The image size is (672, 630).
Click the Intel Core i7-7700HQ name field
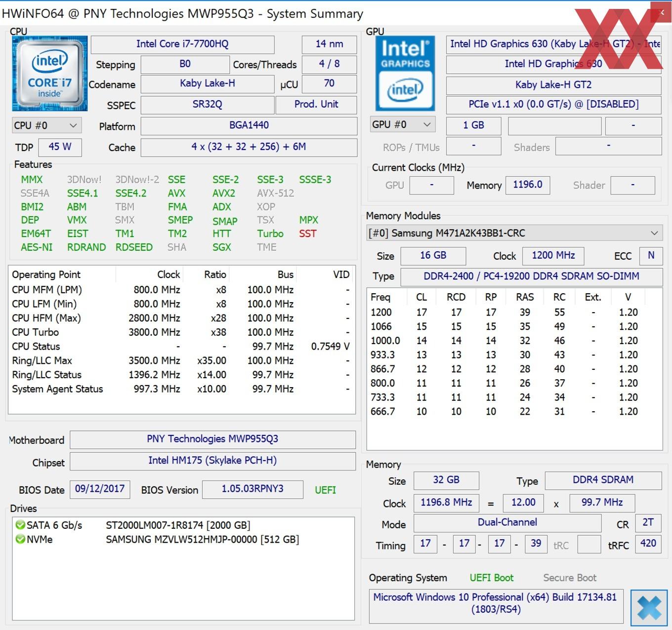182,44
